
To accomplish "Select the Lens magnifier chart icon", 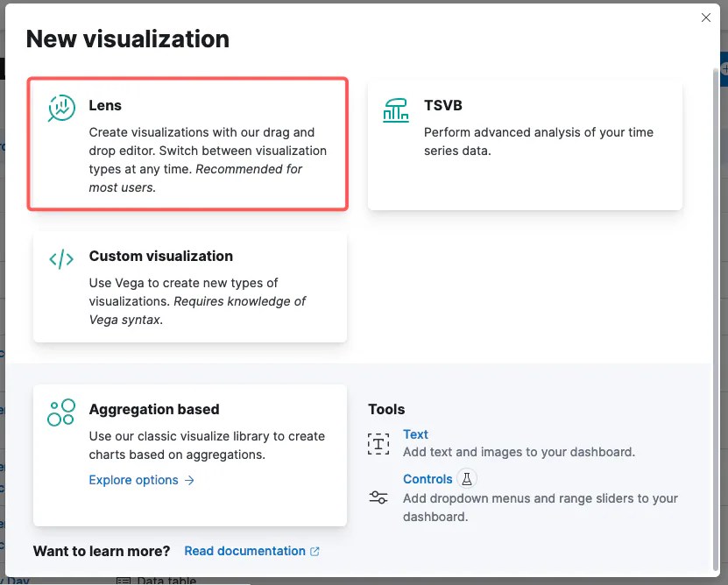I will pos(60,107).
